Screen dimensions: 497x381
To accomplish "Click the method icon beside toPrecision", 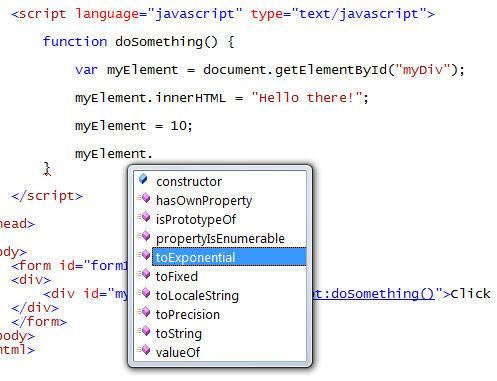I will [144, 312].
